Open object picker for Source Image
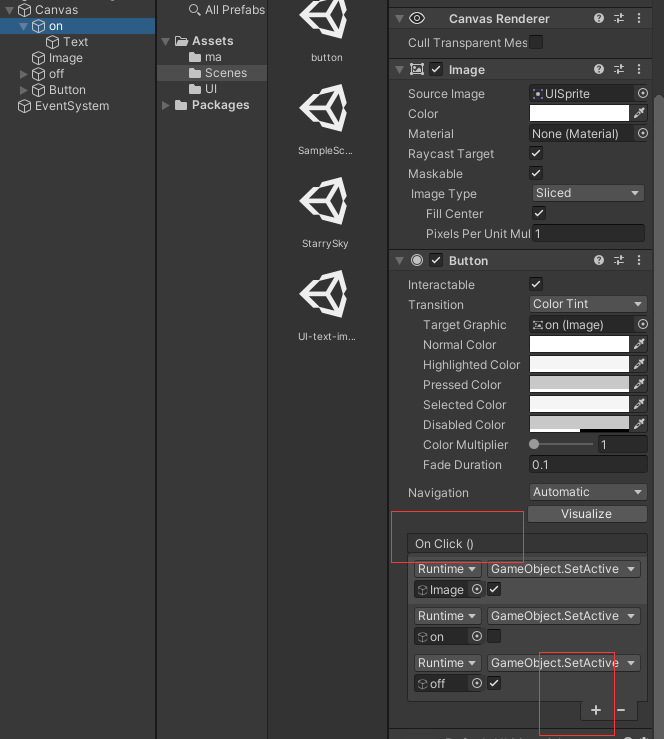Image resolution: width=664 pixels, height=739 pixels. click(x=642, y=93)
